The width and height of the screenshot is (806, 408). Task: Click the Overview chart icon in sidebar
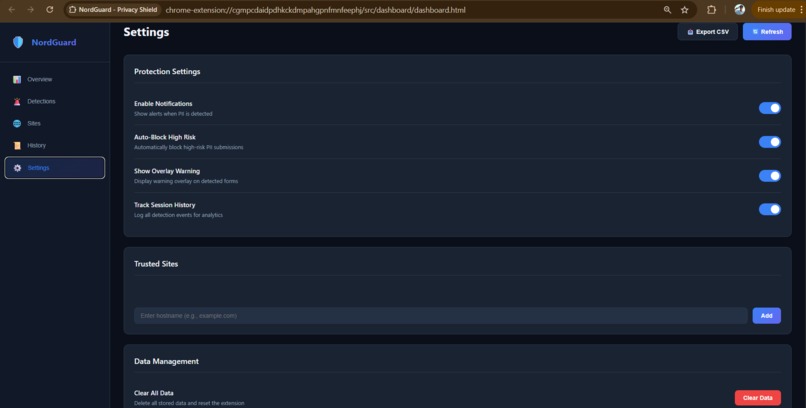[x=17, y=80]
